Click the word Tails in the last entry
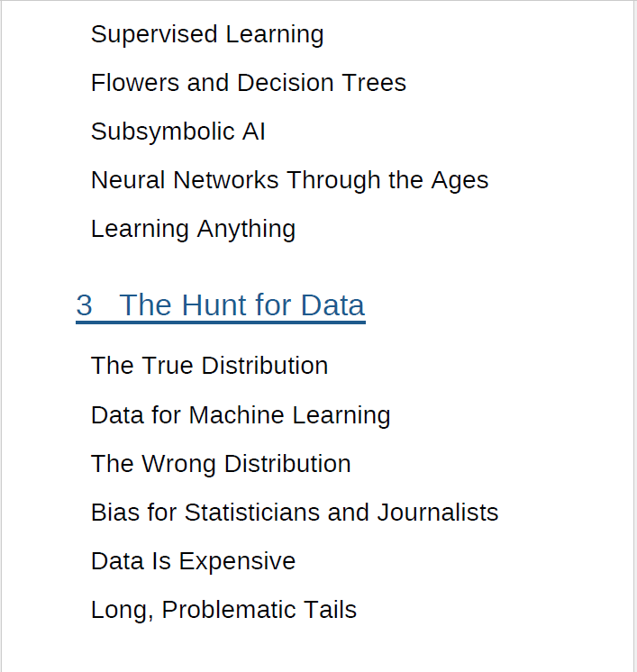Screen dimensions: 637x672 click(x=329, y=610)
